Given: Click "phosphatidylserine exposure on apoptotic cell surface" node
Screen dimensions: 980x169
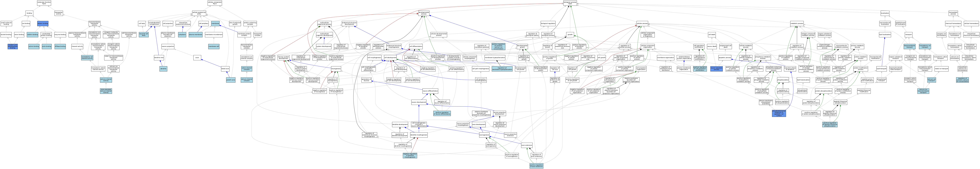Looking at the screenshot, I should [779, 113].
